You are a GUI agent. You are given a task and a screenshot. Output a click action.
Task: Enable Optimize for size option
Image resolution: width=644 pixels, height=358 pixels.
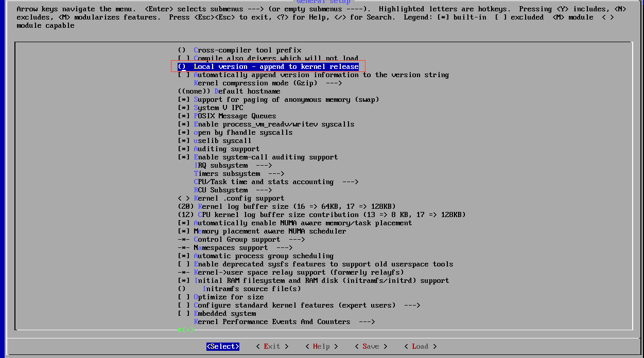point(184,297)
